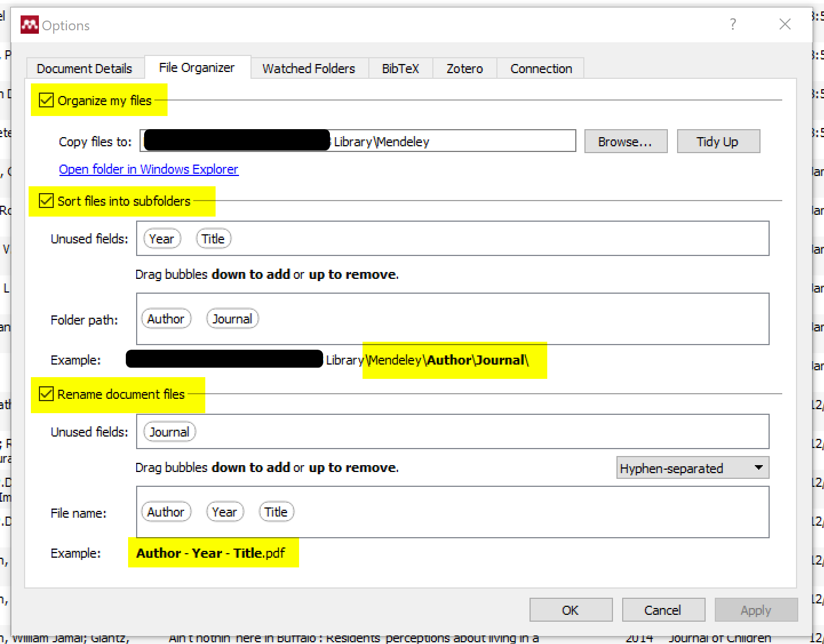Close the Options dialog
This screenshot has height=644, width=824.
785,24
